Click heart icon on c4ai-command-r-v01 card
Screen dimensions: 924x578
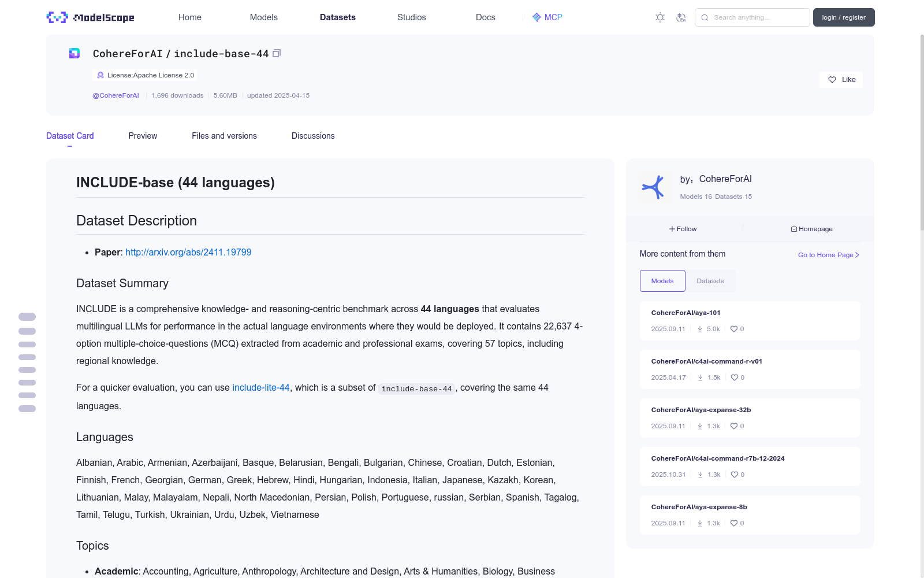(x=734, y=377)
